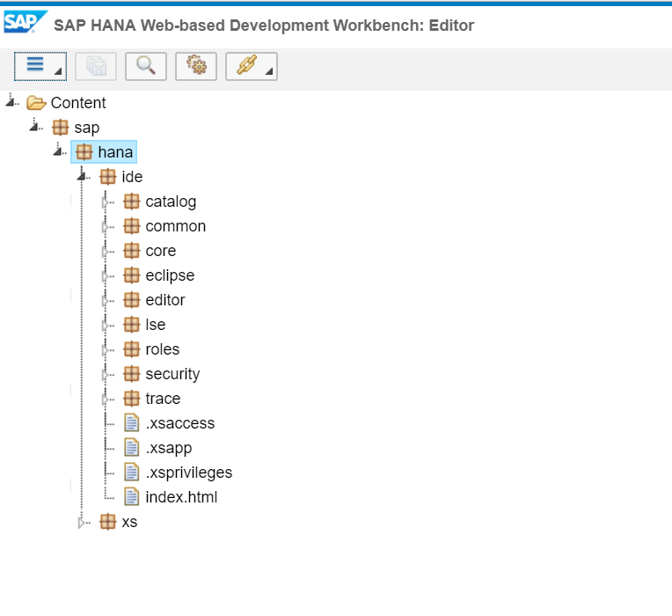Select the sap tree label
Viewport: 672px width, 616px height.
pyautogui.click(x=87, y=128)
